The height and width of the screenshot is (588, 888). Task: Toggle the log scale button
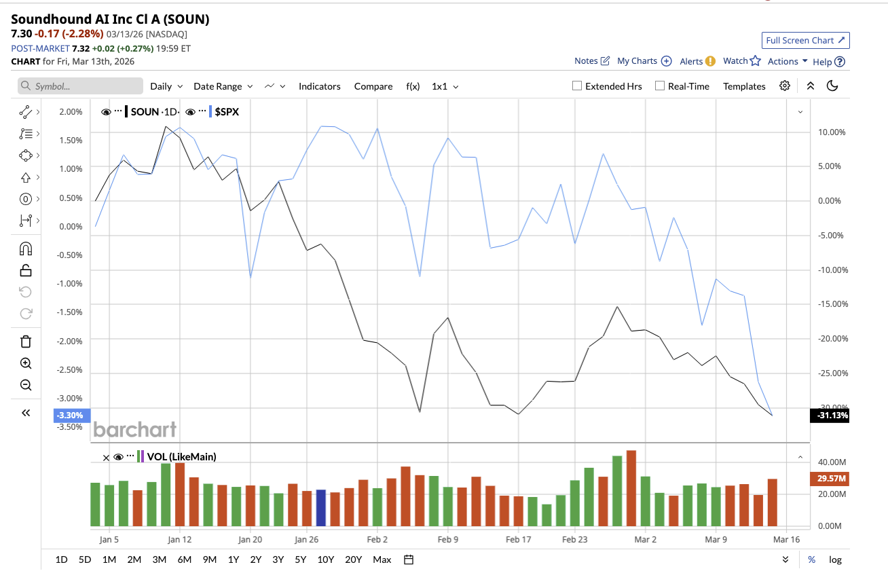coord(835,559)
